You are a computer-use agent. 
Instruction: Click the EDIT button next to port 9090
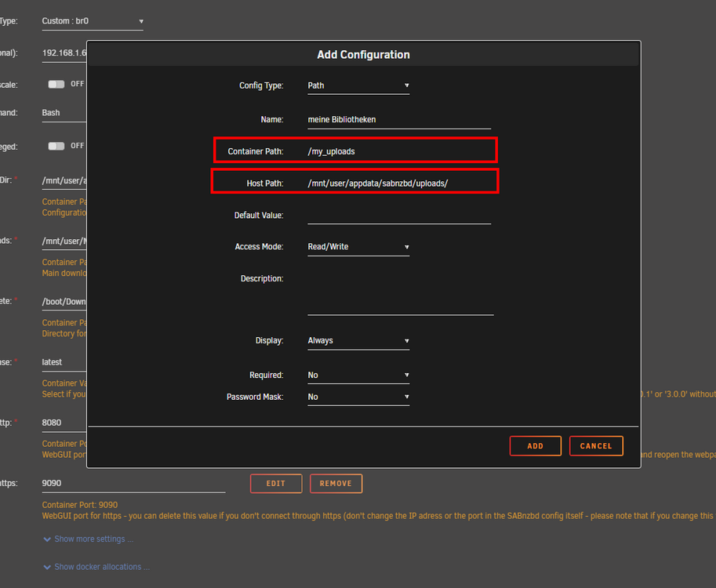pos(276,484)
